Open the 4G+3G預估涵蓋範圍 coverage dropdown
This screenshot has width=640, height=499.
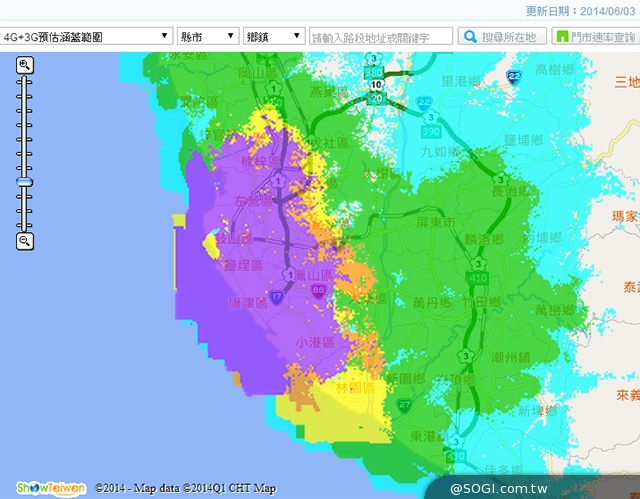(x=87, y=36)
